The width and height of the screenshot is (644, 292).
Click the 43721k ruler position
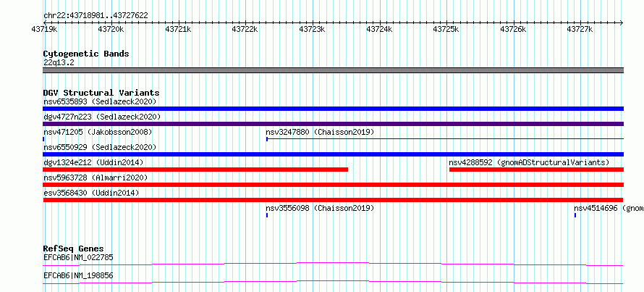coord(178,29)
